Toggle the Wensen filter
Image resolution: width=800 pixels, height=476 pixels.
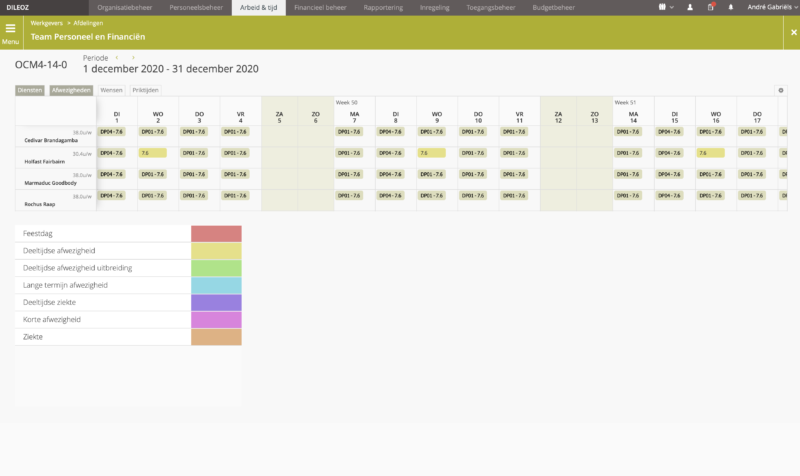pos(112,90)
